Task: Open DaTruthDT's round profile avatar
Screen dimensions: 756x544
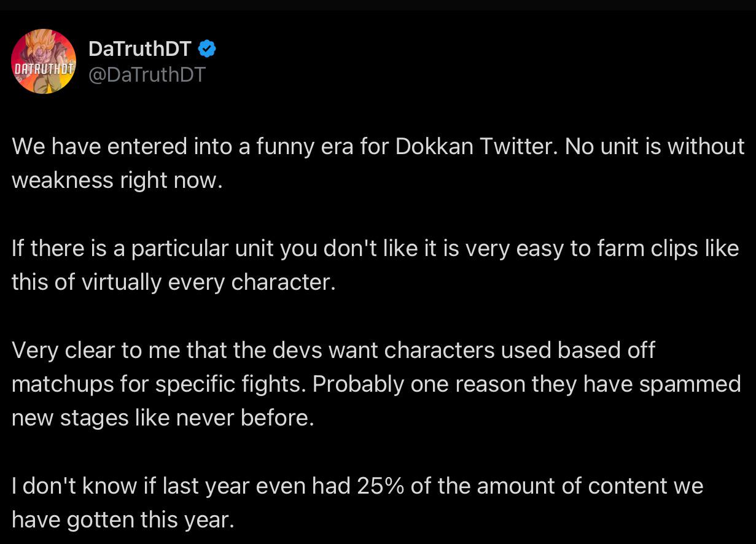Action: (44, 61)
